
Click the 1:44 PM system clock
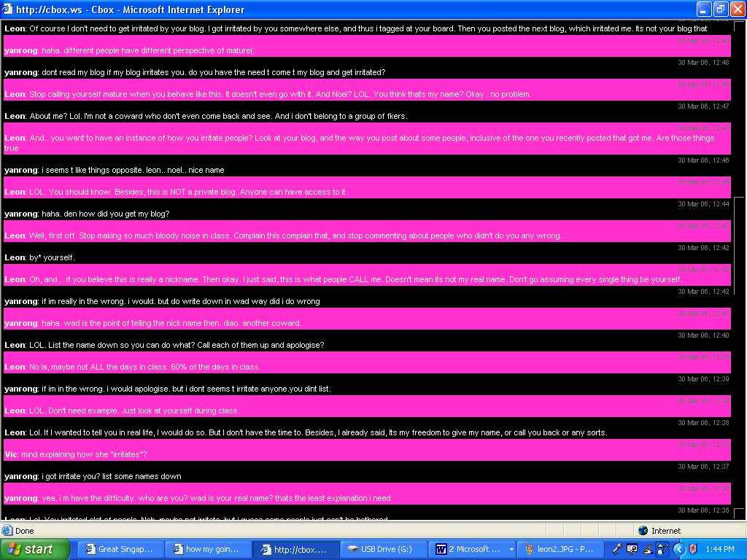(x=720, y=549)
